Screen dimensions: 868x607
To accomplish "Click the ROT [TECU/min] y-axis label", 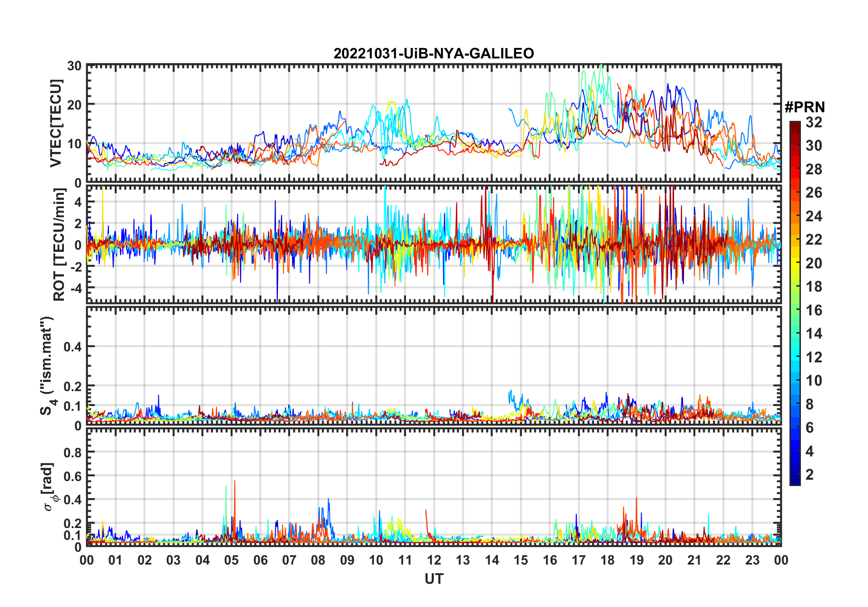I will (59, 245).
